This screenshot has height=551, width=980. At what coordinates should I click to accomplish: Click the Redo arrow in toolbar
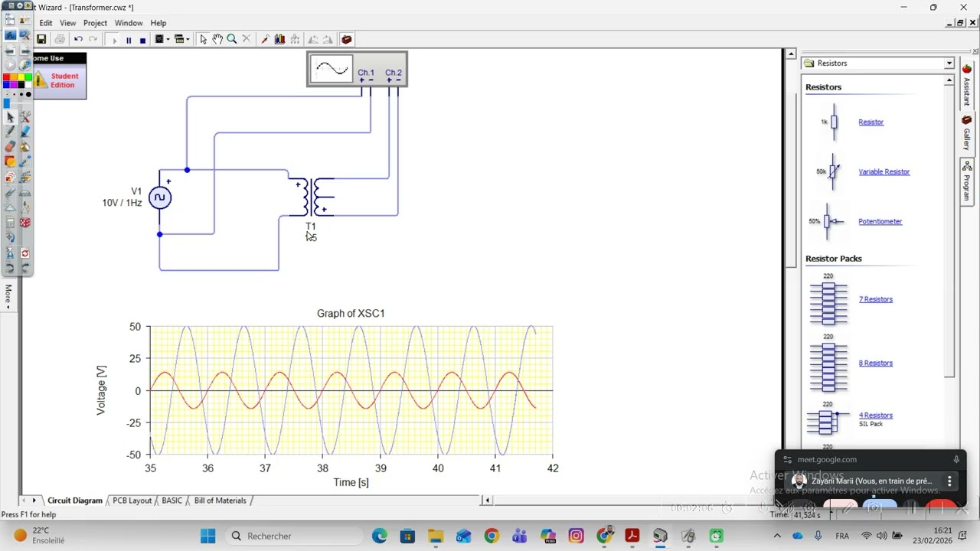coord(93,39)
